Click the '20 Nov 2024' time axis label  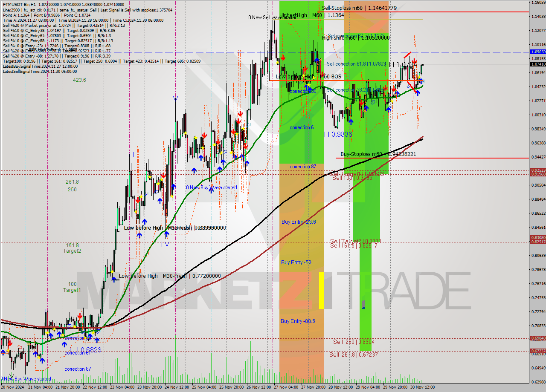pos(12,387)
